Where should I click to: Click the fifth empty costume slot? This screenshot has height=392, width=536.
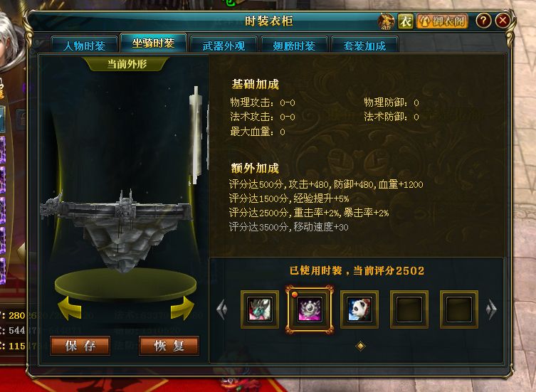point(458,309)
